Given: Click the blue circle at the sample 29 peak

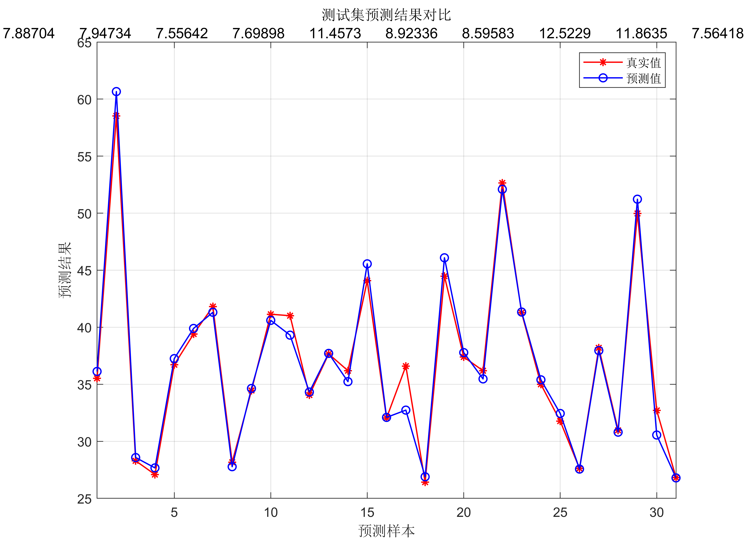Looking at the screenshot, I should [x=637, y=199].
